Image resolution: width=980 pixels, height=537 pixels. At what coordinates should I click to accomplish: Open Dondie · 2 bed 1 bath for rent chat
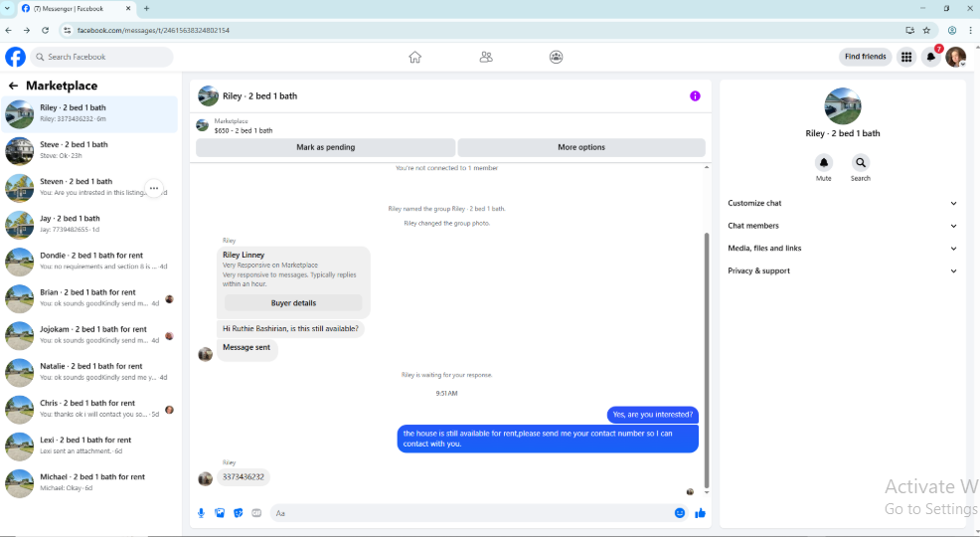click(x=89, y=262)
